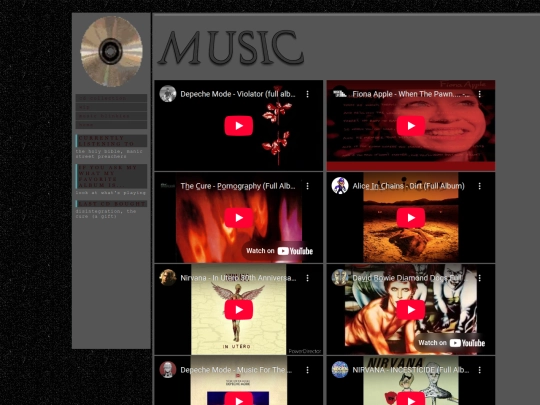
Task: Open 'Depeche Mode - Music For The' title link
Action: tap(236, 370)
